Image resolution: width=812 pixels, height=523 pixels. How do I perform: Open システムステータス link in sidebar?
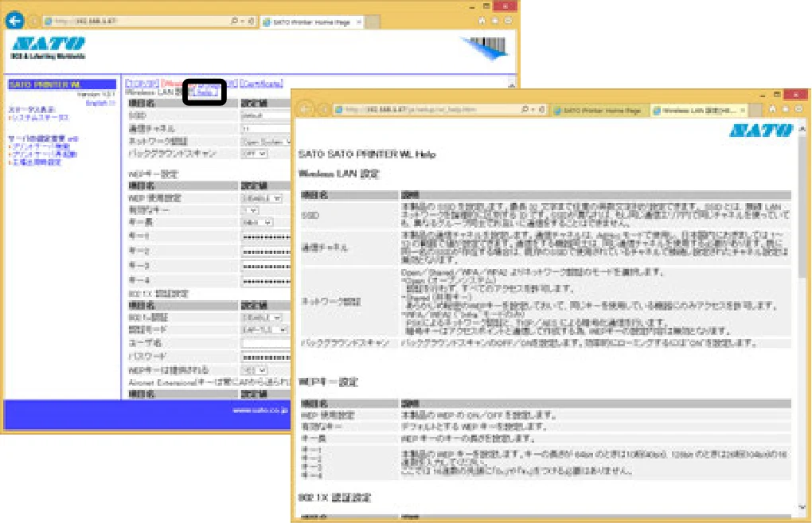click(39, 118)
